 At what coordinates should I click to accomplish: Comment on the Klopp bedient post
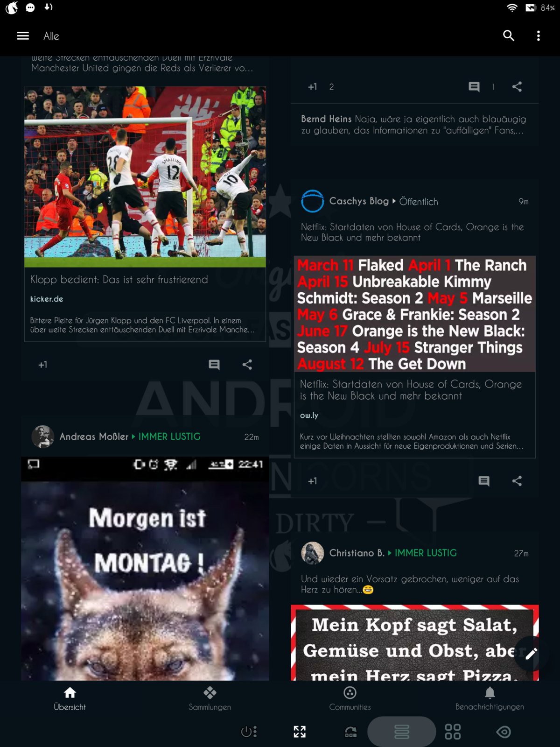(x=214, y=365)
